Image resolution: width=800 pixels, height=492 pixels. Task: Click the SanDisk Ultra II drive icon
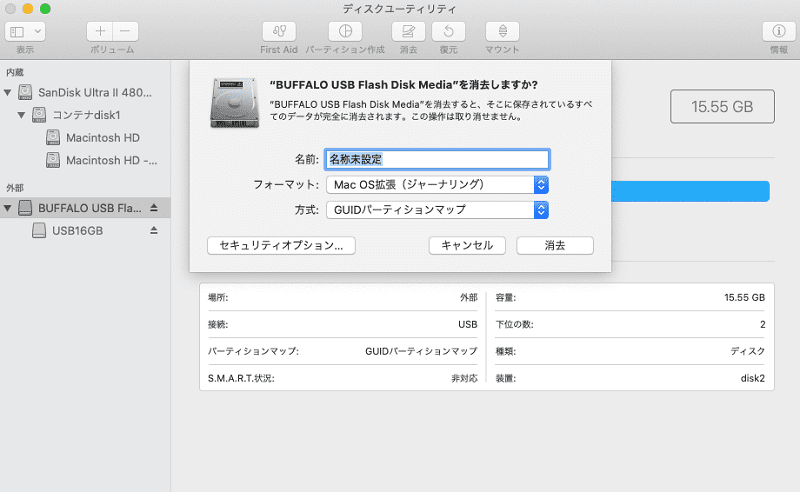pos(25,92)
